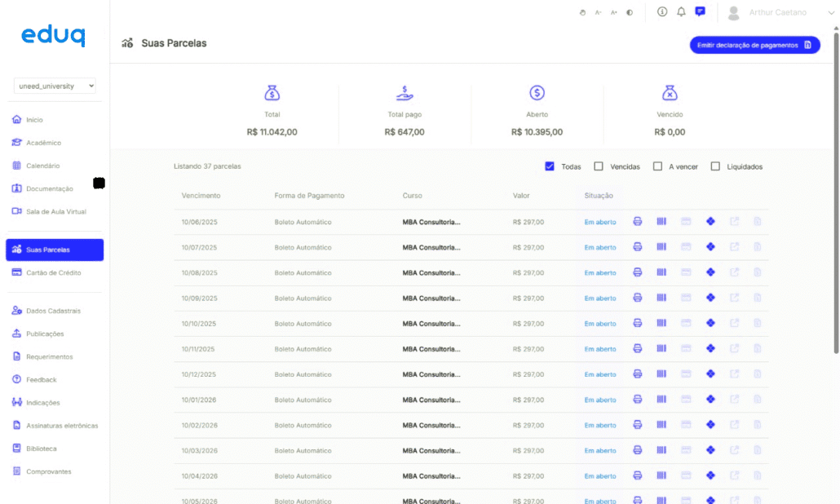
Task: Tick the A vencer filter checkbox
Action: coord(657,166)
